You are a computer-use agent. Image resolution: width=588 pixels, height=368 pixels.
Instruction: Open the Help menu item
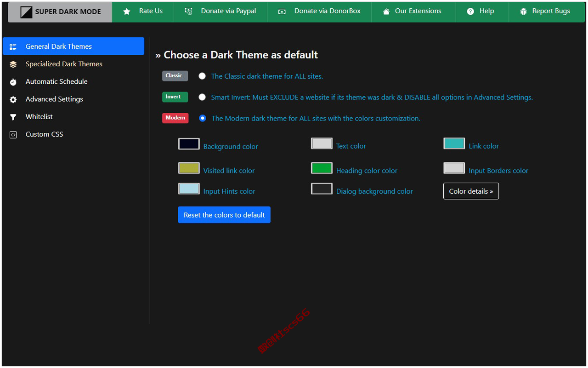coord(482,11)
